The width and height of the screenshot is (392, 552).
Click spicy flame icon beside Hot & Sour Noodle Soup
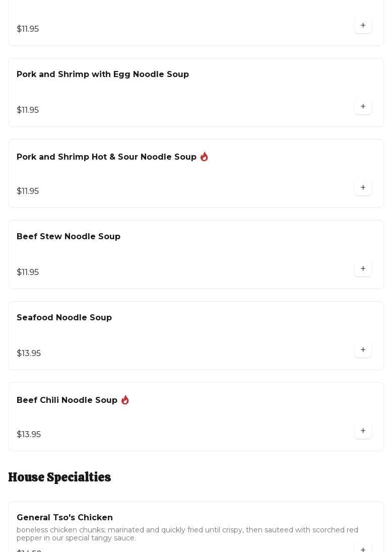click(x=204, y=157)
